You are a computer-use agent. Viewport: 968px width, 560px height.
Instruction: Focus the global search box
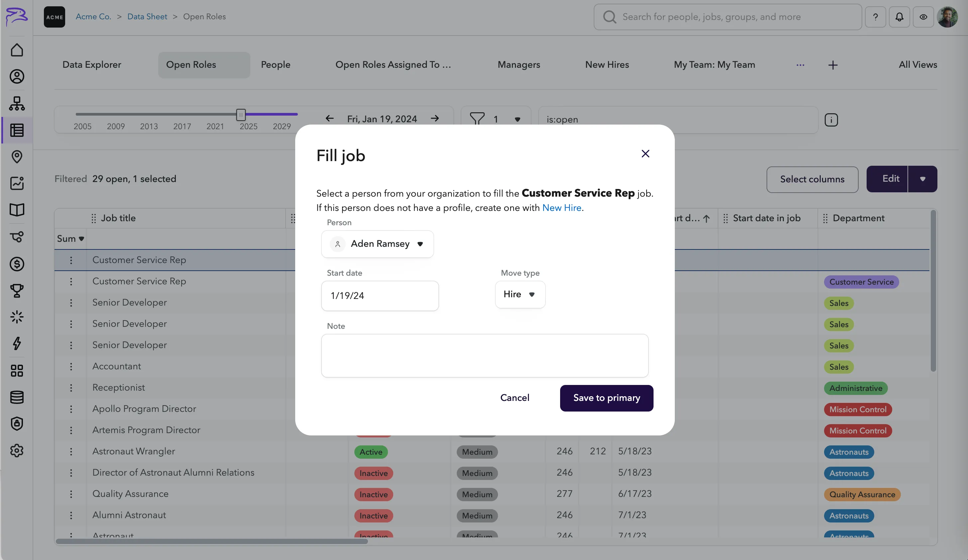point(728,17)
